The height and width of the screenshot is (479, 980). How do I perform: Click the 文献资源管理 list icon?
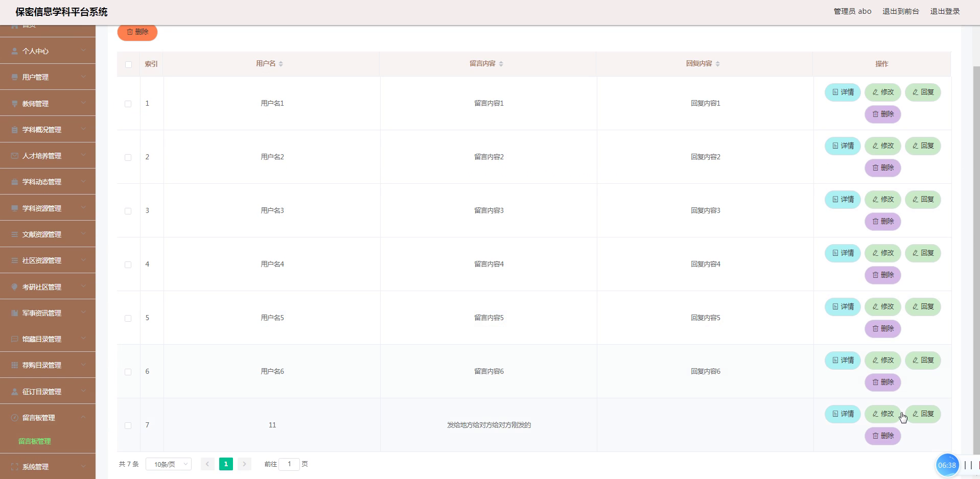(15, 234)
